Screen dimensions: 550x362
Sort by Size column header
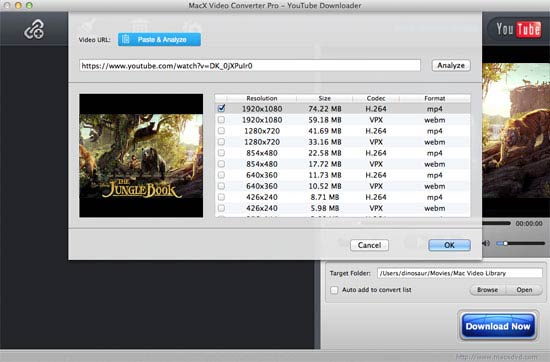(x=324, y=98)
